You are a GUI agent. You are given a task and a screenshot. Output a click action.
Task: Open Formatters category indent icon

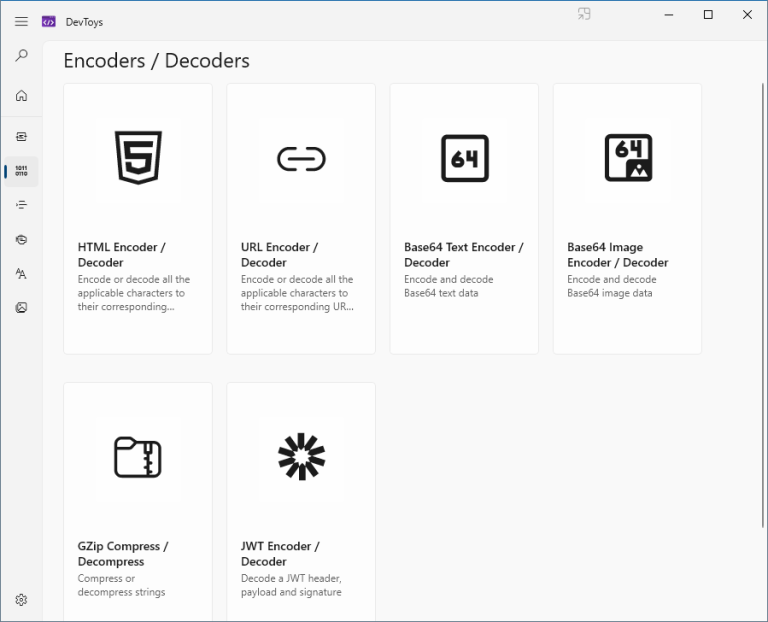[21, 205]
